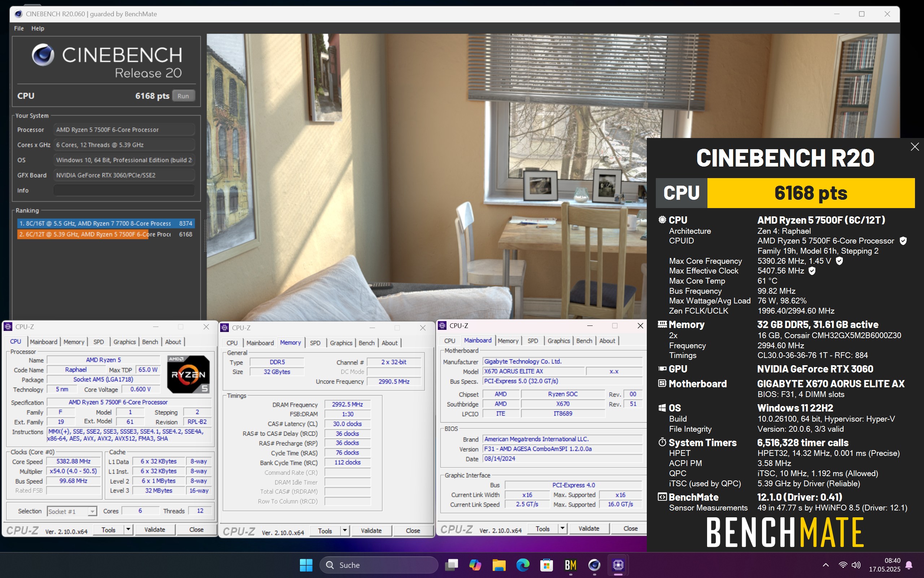Viewport: 924px width, 578px height.
Task: Click verified shield next to Max Effective Clock
Action: tap(812, 271)
